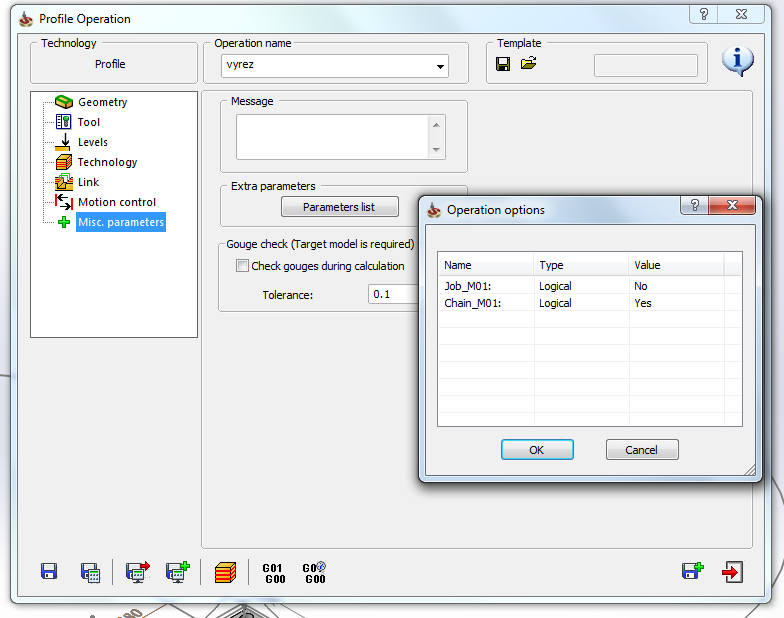
Task: Select Tool in the tree
Action: [x=88, y=122]
